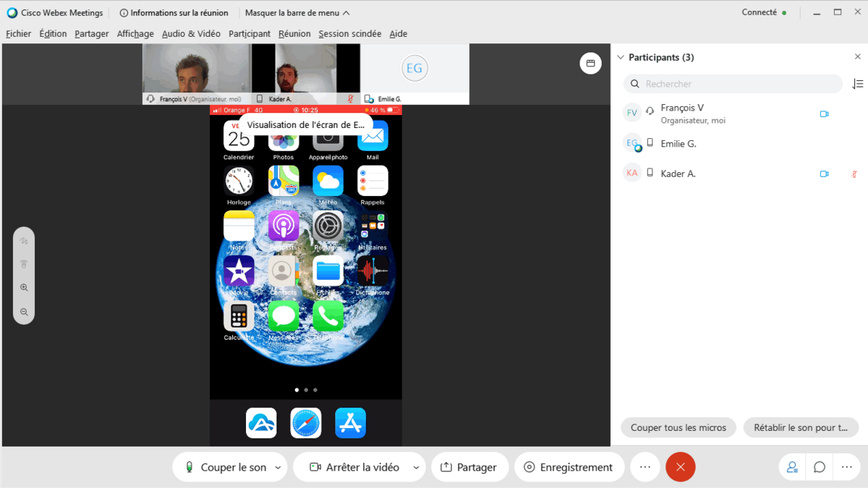Open the chat panel icon
The height and width of the screenshot is (488, 868).
pyautogui.click(x=820, y=467)
